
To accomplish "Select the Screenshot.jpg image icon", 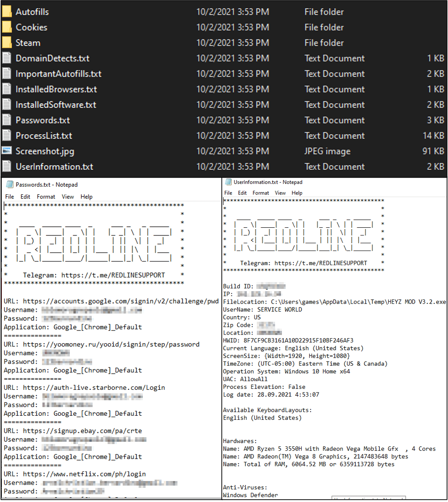I will pos(7,151).
